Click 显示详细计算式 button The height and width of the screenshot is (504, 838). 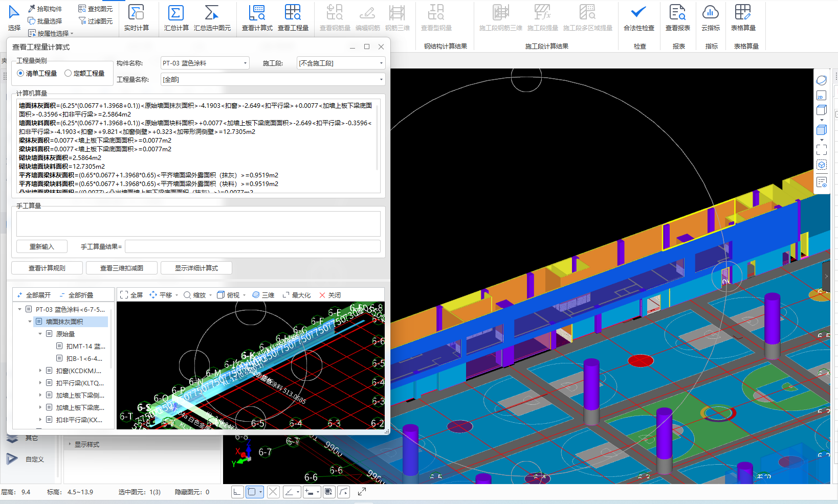(x=196, y=268)
